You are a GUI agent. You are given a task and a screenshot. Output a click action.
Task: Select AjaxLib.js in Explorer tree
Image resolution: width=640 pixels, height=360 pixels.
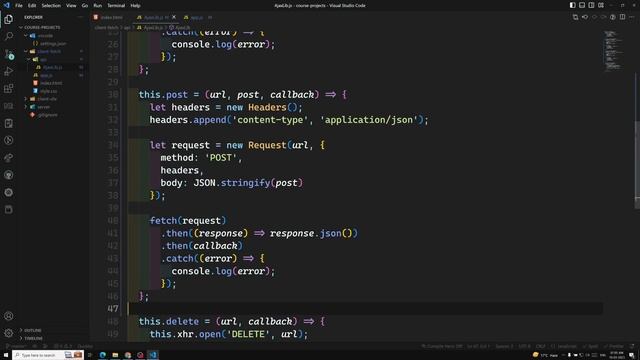53,67
